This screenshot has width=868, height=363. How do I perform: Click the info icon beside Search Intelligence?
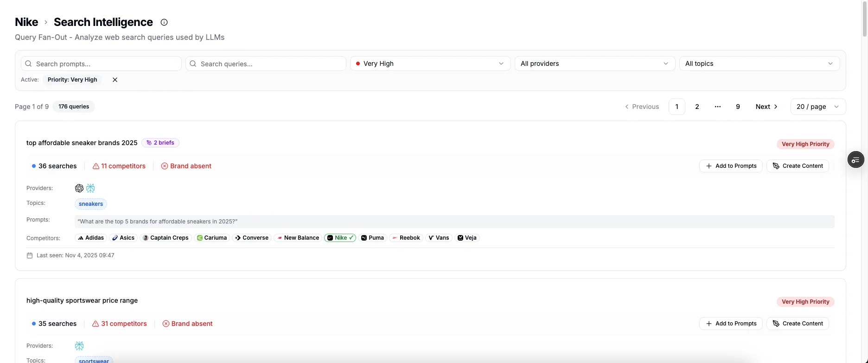pyautogui.click(x=164, y=22)
